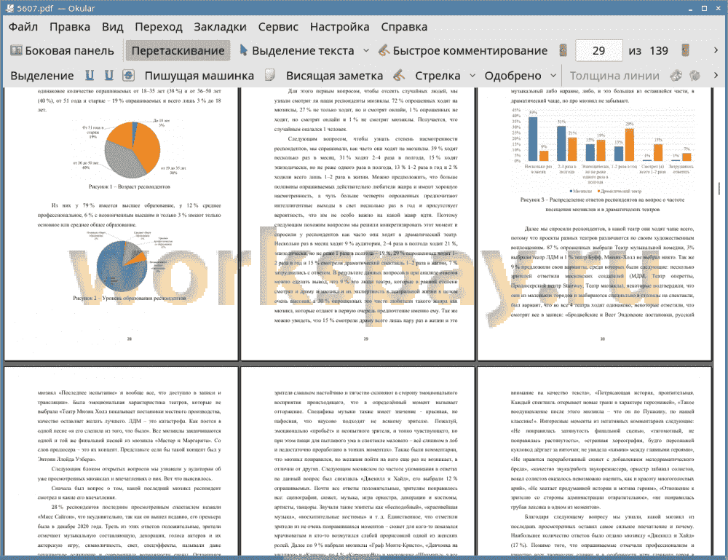Toggle Быстрое комментирование annotation toolbar
Image resolution: width=728 pixels, height=560 pixels.
tap(463, 51)
